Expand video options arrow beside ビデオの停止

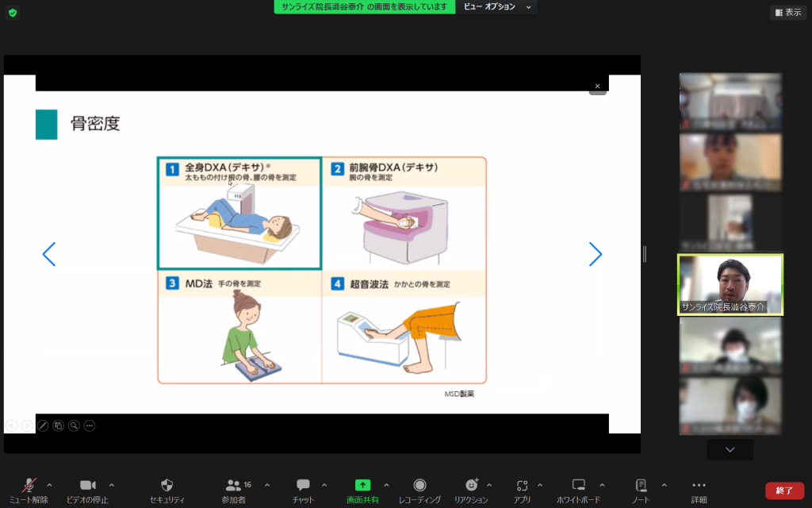pos(111,484)
